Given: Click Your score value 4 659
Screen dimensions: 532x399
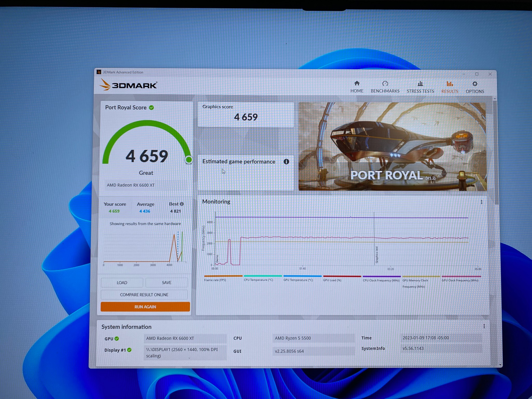Looking at the screenshot, I should coord(114,211).
